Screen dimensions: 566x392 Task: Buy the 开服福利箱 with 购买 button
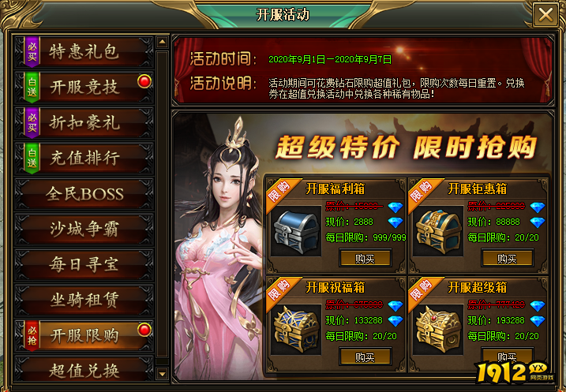pos(365,259)
